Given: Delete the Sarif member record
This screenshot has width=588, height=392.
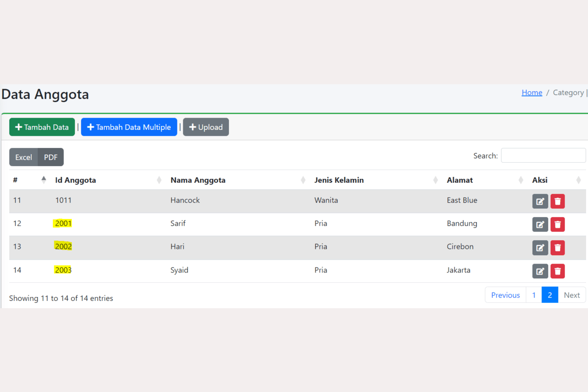Looking at the screenshot, I should [x=558, y=224].
